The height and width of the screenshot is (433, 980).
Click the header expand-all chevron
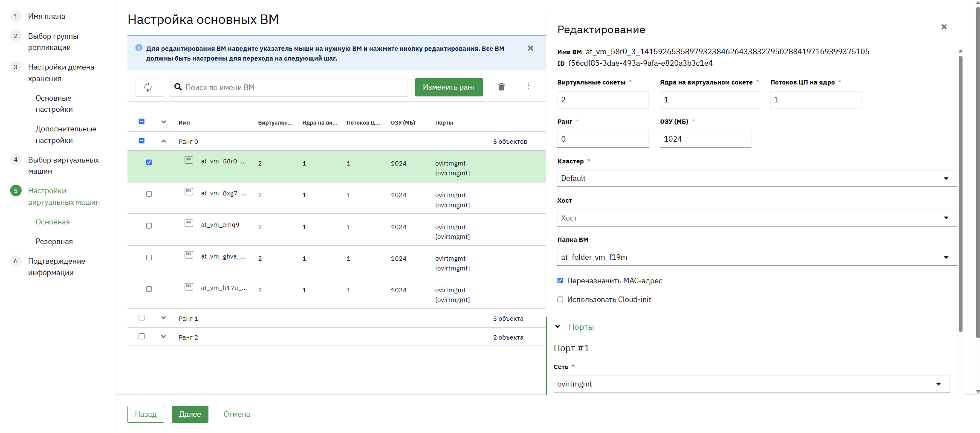pos(164,122)
